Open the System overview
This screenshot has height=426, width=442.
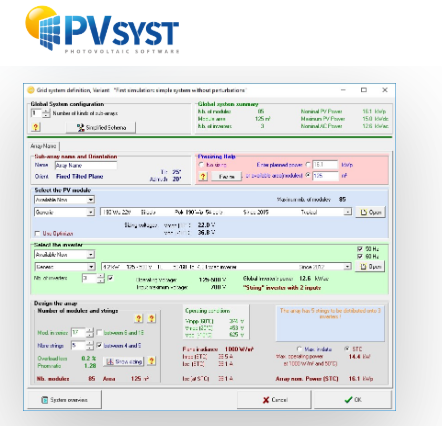(65, 400)
